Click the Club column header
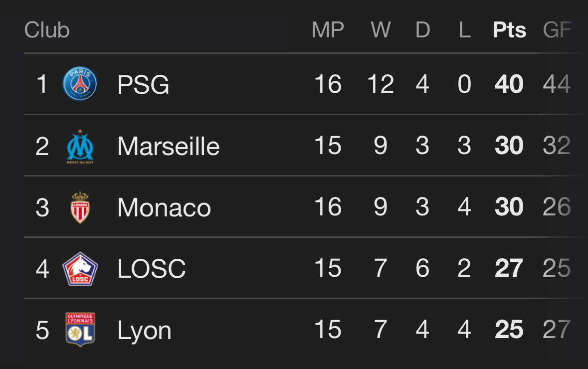 47,30
